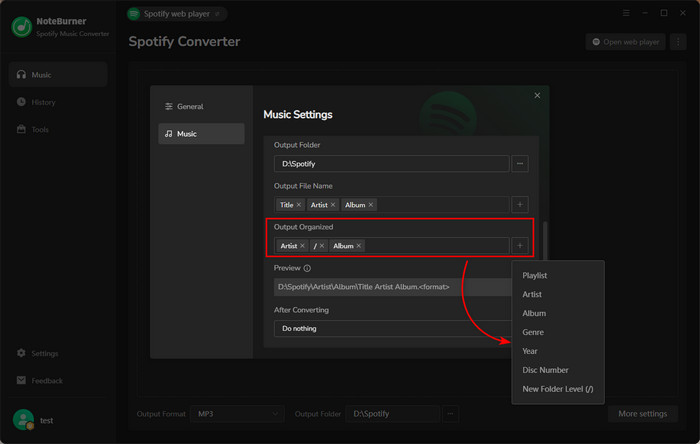Remove the Artist tag from Output Organized
The height and width of the screenshot is (444, 700).
pos(302,246)
